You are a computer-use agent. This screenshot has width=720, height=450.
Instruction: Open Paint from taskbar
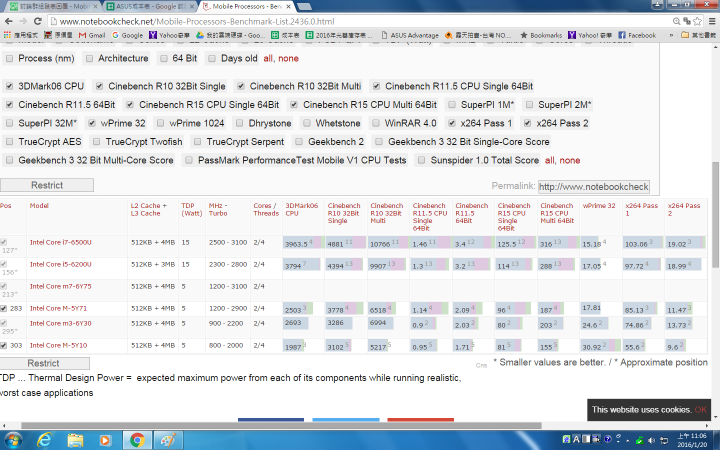point(168,440)
